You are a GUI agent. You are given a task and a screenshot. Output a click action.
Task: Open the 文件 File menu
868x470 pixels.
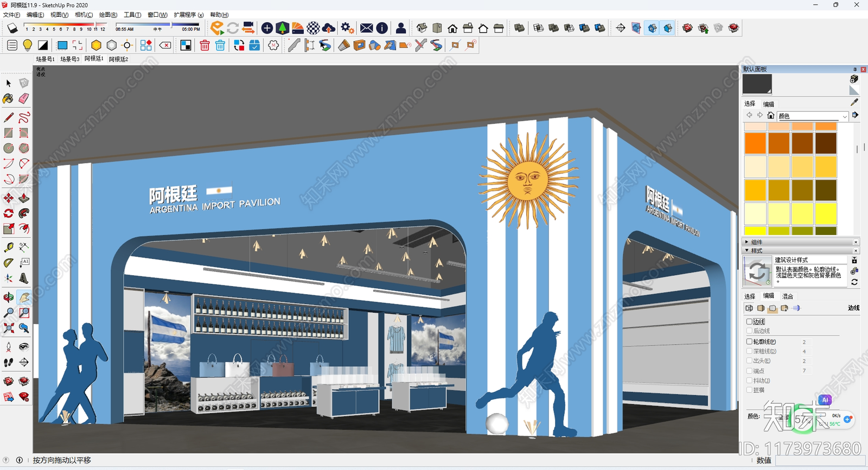[12, 15]
